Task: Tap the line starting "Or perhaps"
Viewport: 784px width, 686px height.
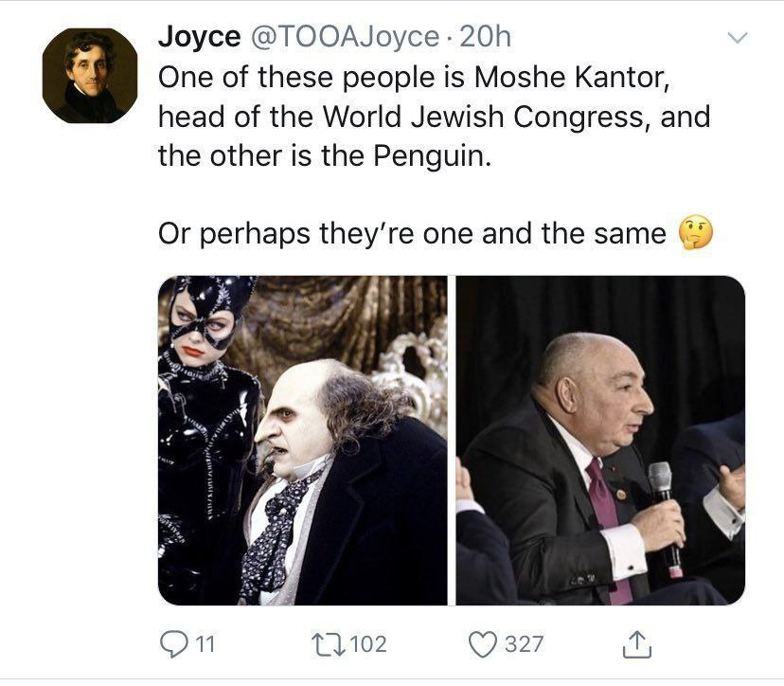Action: click(x=413, y=233)
